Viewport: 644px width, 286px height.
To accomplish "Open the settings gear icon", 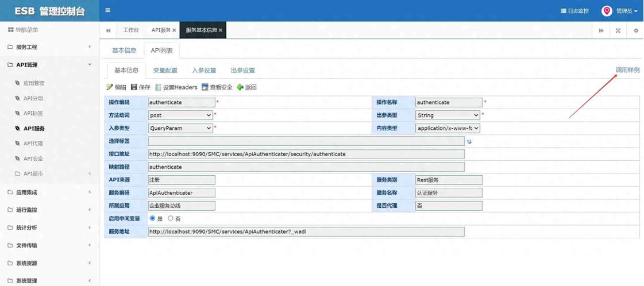I will coord(636,30).
